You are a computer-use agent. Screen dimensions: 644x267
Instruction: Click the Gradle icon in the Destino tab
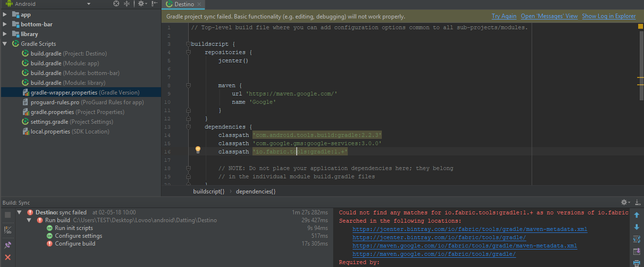pyautogui.click(x=169, y=4)
